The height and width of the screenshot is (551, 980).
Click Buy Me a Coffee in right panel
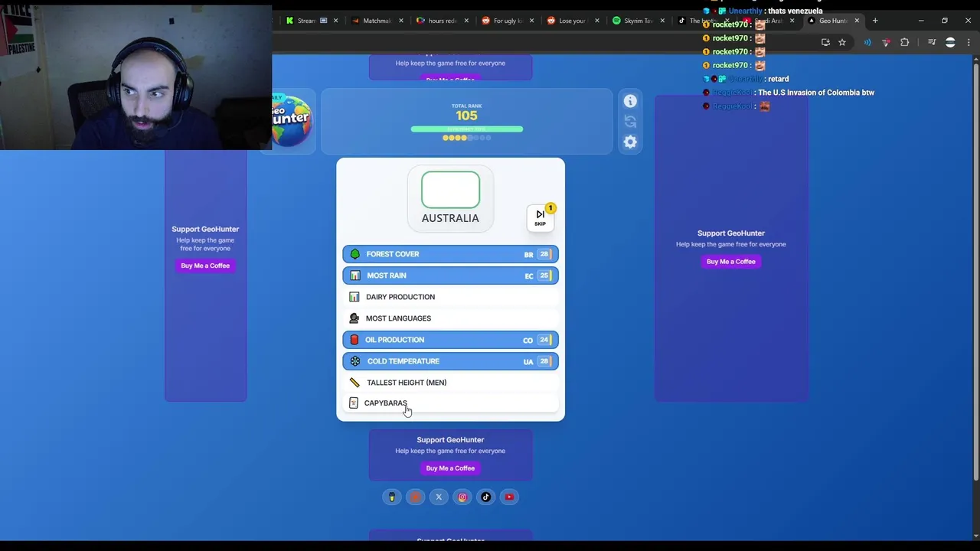pyautogui.click(x=731, y=262)
